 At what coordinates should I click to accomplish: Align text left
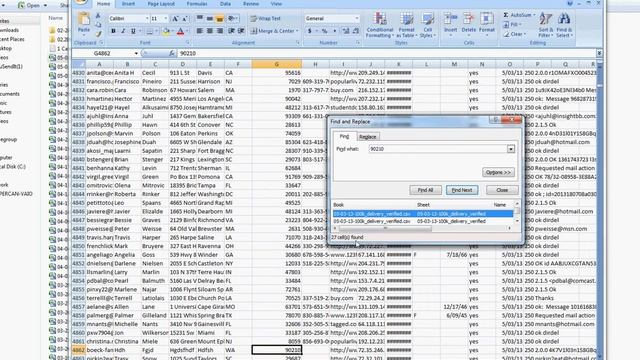200,31
